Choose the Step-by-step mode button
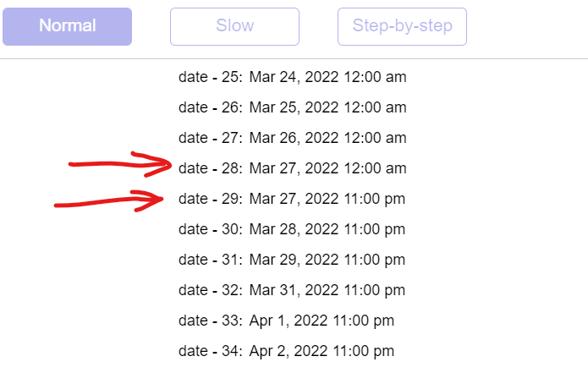The width and height of the screenshot is (588, 373). coord(402,26)
